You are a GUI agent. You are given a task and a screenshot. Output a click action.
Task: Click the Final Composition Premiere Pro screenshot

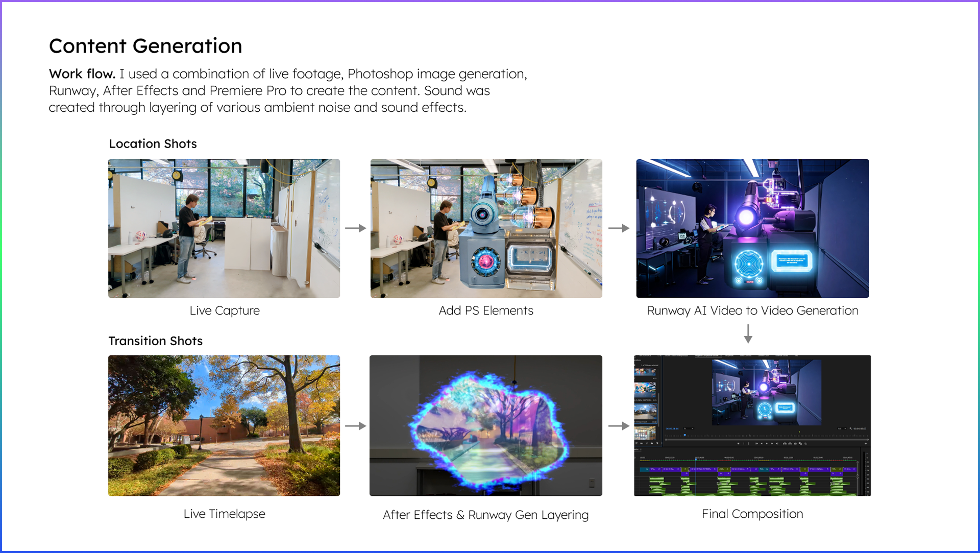pos(752,425)
